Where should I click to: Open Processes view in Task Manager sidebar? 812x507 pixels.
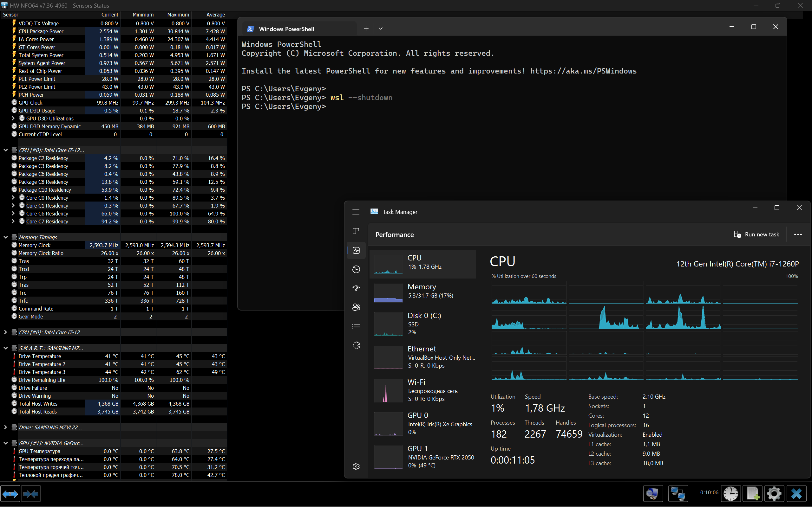click(x=356, y=231)
